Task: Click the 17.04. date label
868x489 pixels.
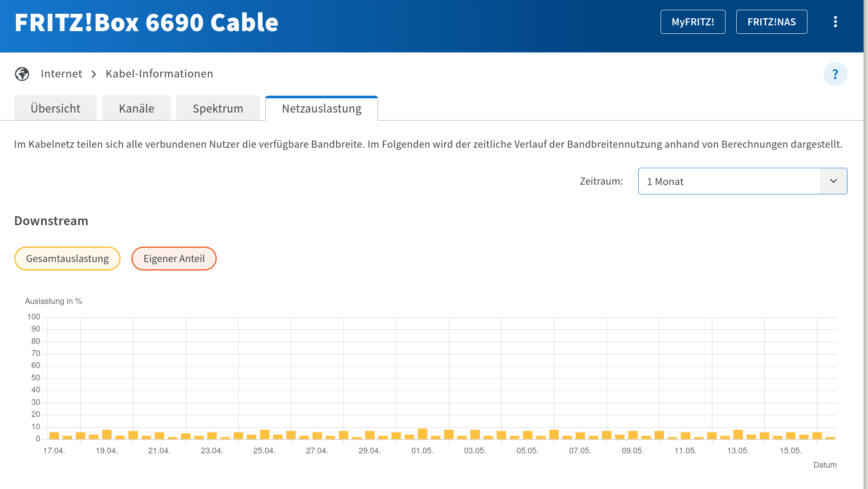Action: pos(54,451)
